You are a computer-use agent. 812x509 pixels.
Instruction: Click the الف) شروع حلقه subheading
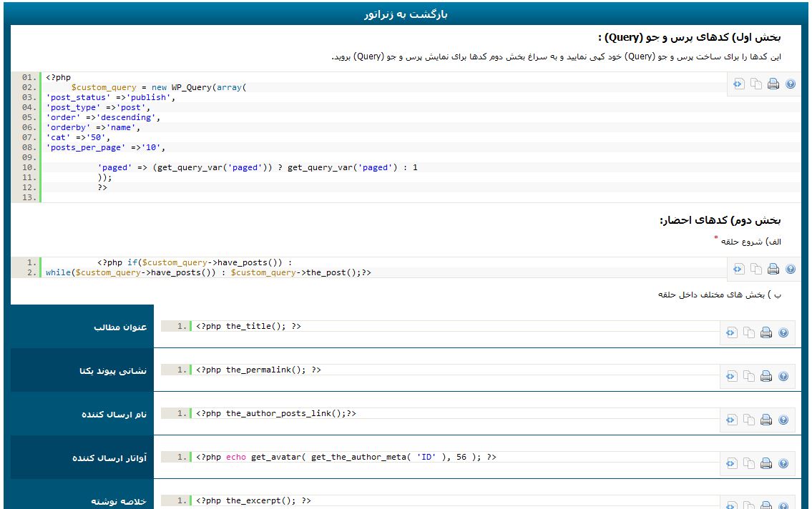pyautogui.click(x=751, y=242)
